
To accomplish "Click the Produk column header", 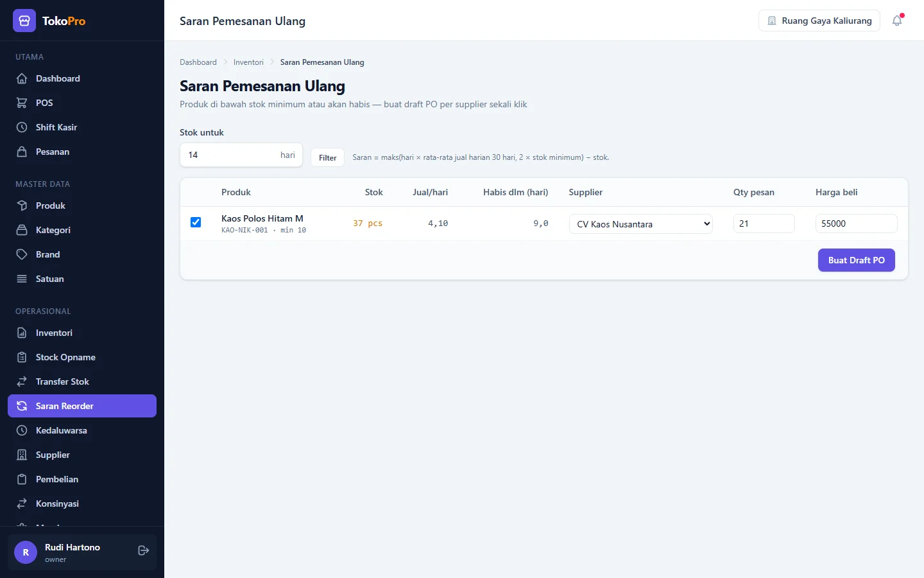I will click(x=236, y=192).
